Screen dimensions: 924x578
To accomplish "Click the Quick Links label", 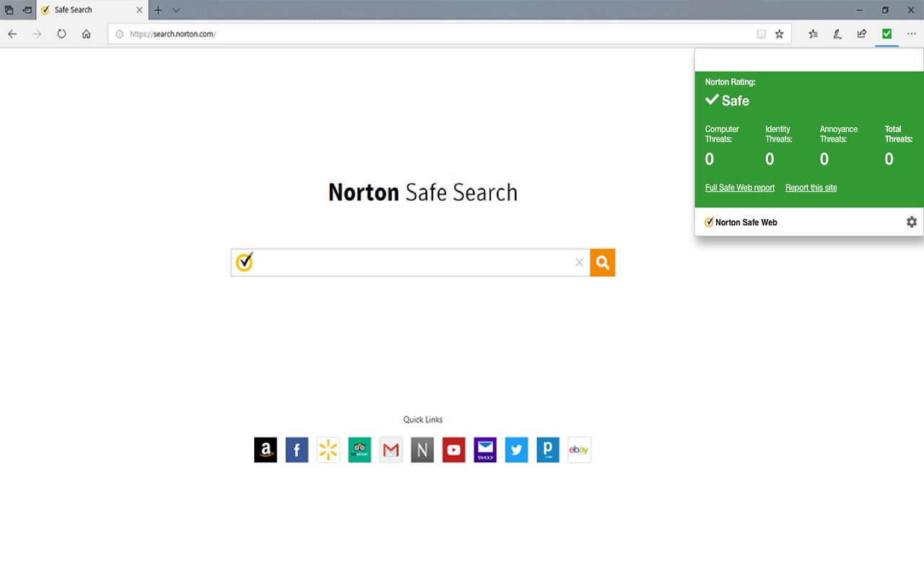I will [x=423, y=420].
